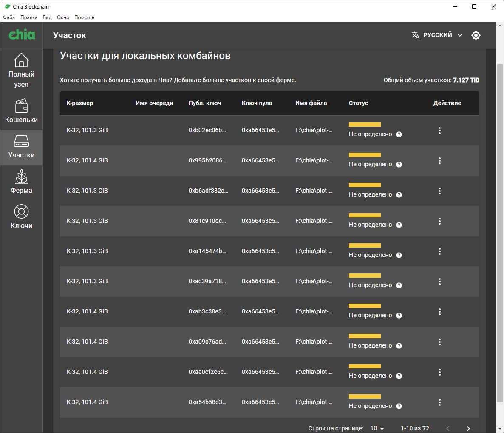Click the К-размер column header

click(80, 103)
